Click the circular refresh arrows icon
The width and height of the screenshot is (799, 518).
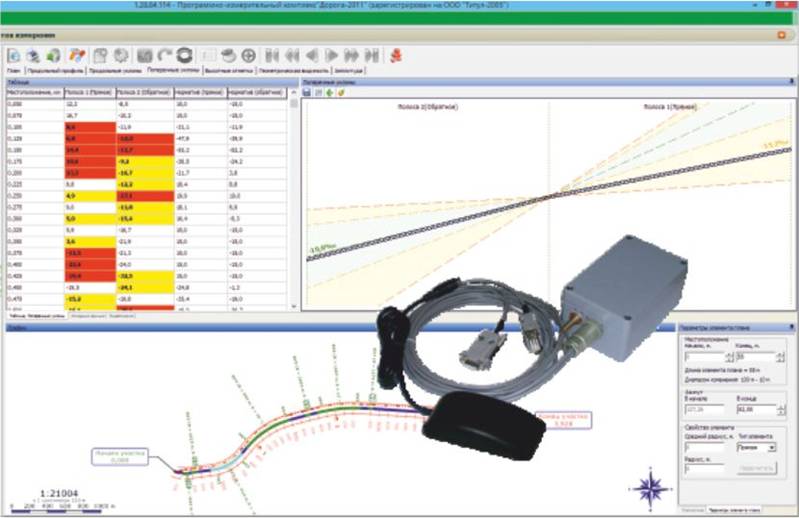coord(184,56)
